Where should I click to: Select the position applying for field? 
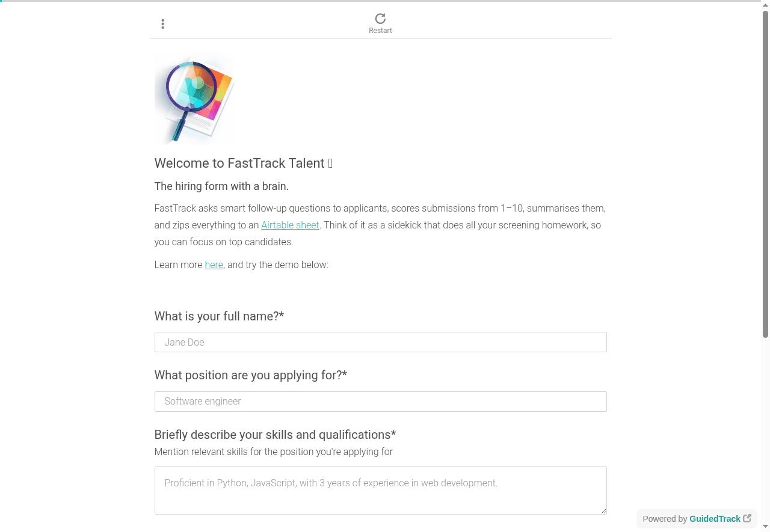click(x=380, y=402)
